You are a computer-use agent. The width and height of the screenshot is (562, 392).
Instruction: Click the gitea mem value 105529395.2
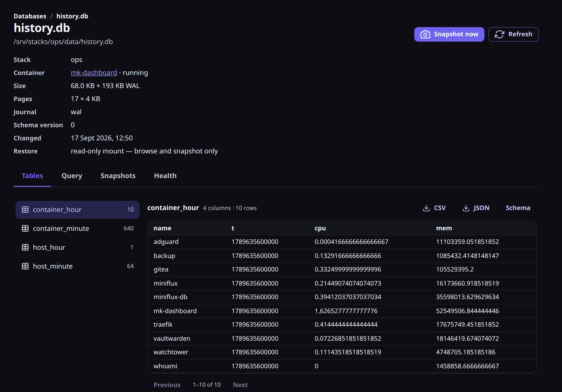click(x=455, y=269)
